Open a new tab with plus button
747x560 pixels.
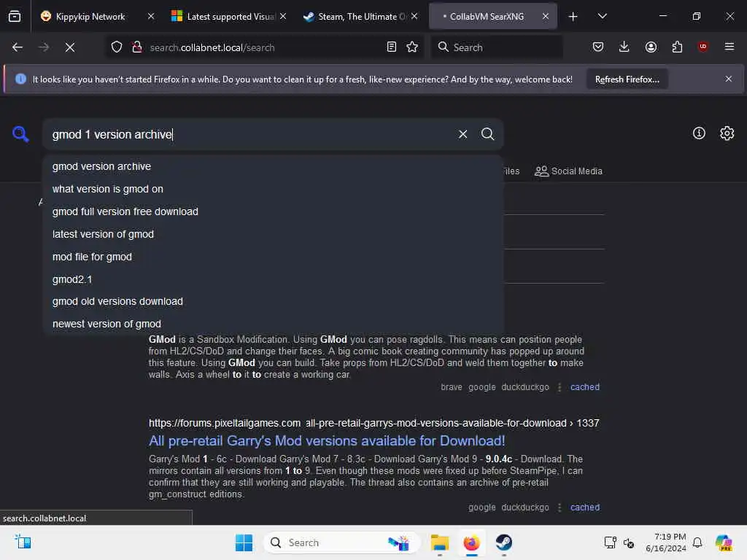click(573, 17)
